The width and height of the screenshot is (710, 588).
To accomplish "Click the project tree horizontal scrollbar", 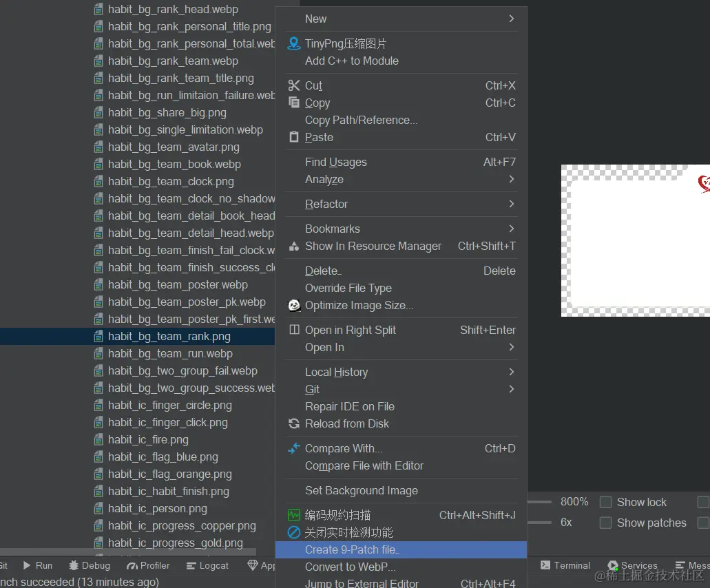I will click(x=128, y=552).
